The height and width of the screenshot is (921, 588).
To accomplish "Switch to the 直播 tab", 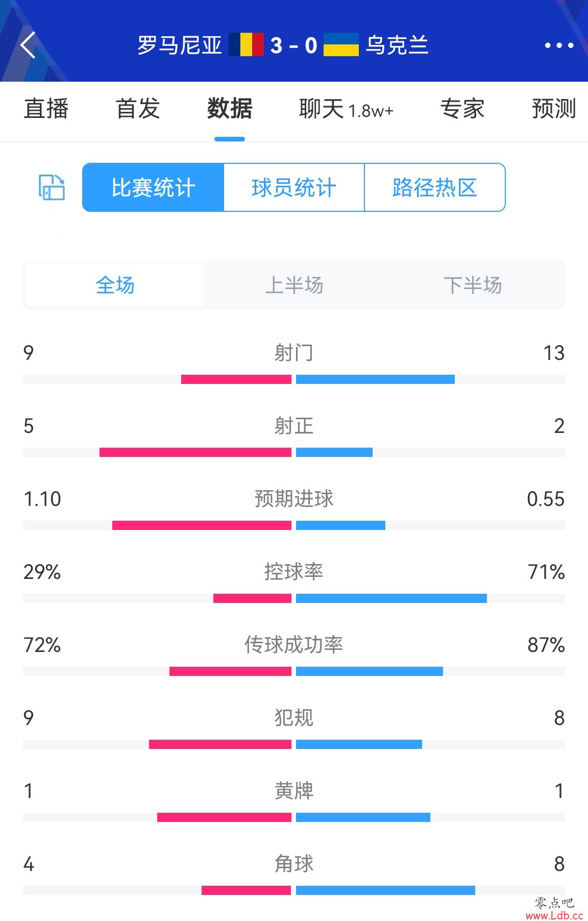I will pos(46,109).
